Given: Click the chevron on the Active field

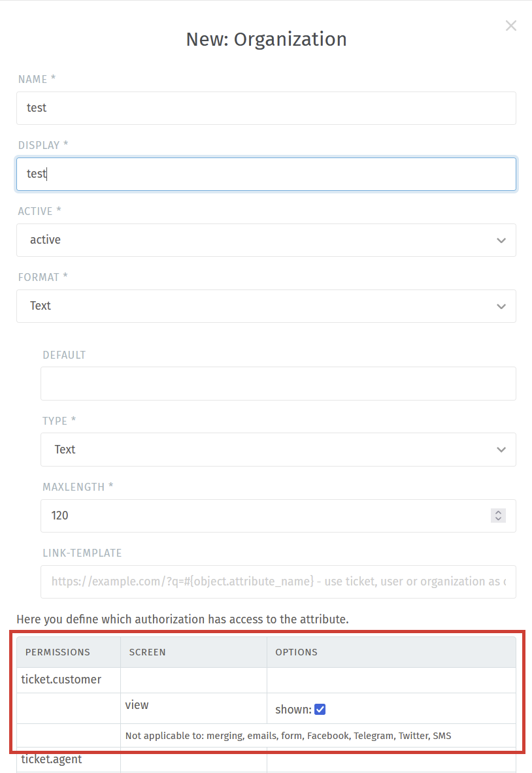Looking at the screenshot, I should (x=501, y=240).
